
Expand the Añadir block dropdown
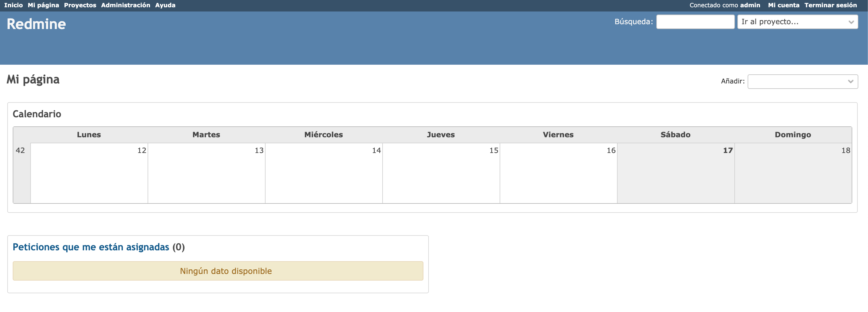point(803,81)
